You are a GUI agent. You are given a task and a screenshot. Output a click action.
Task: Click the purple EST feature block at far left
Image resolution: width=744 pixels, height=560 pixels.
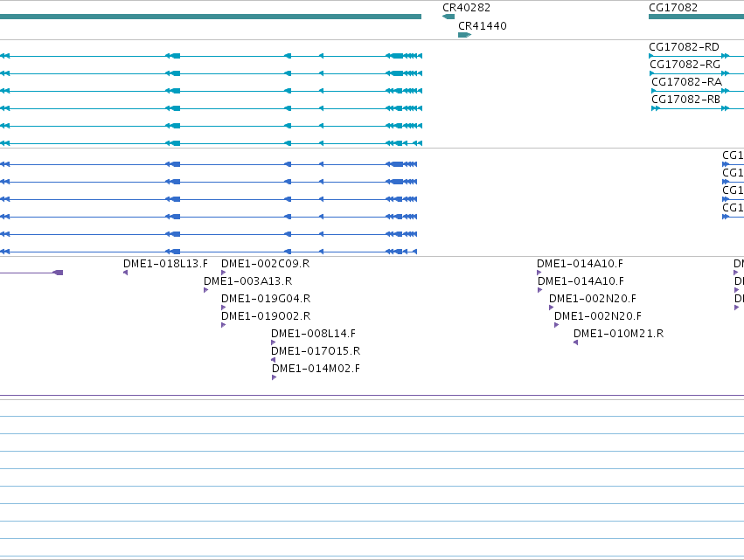tap(59, 273)
